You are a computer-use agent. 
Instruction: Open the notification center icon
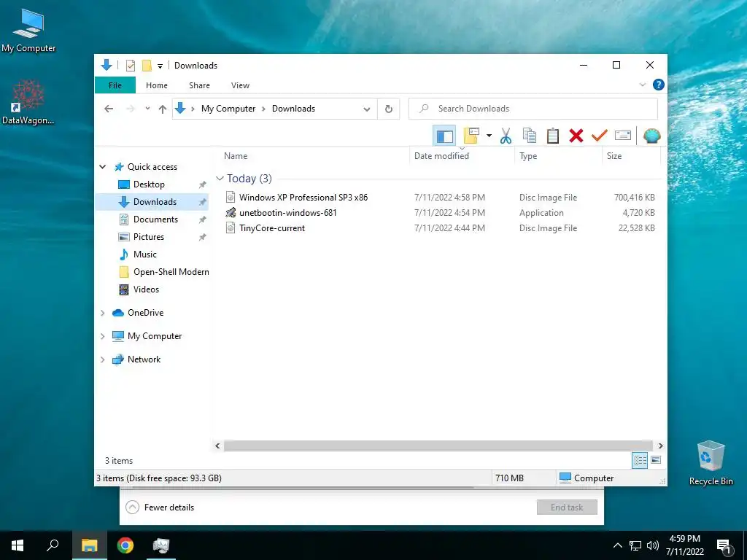tap(724, 545)
